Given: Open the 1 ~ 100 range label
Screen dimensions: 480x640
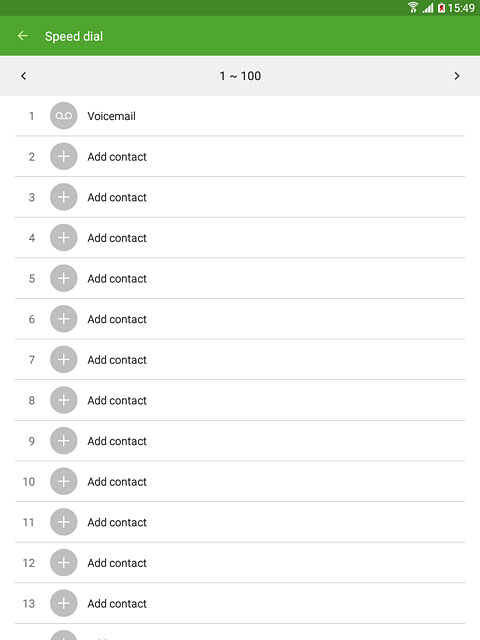Looking at the screenshot, I should [240, 76].
